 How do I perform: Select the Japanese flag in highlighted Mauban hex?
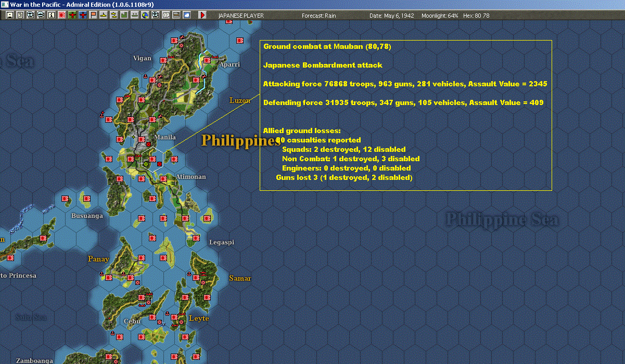[x=152, y=159]
